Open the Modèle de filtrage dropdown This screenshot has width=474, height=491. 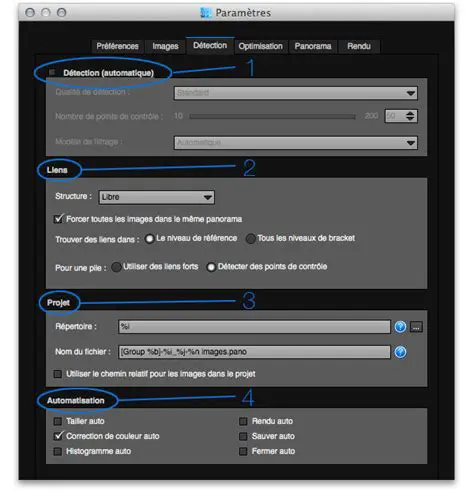pyautogui.click(x=295, y=143)
